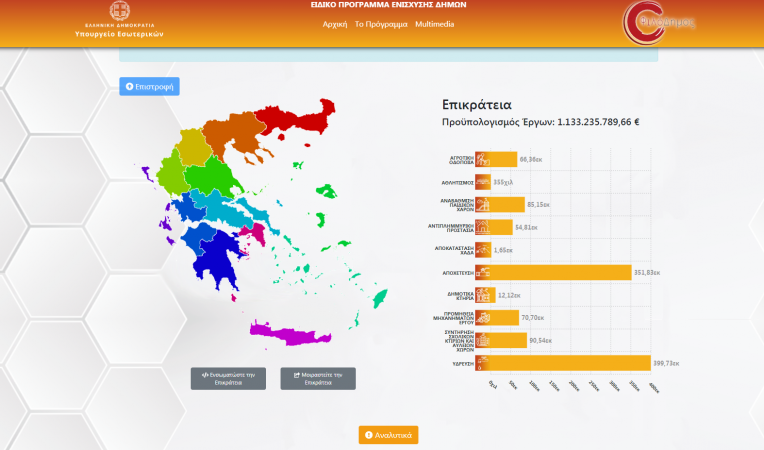Open Το Πρόγραμμα menu item
This screenshot has height=450, width=764.
pos(381,23)
